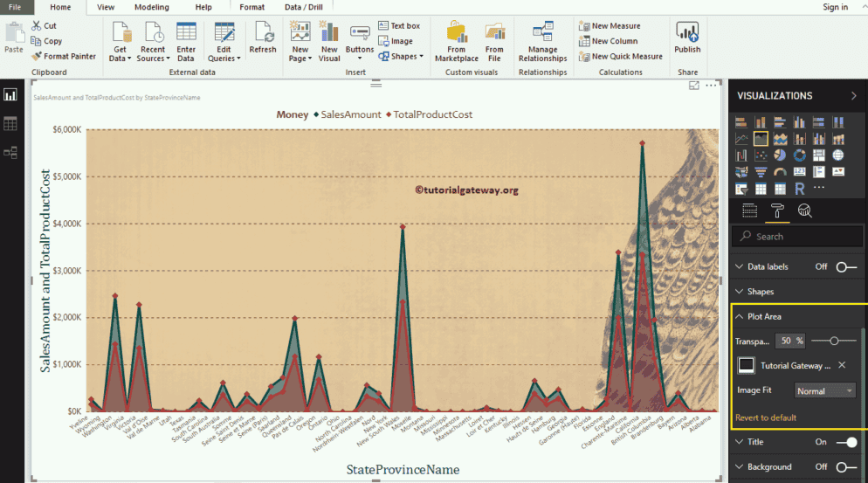Screen dimensions: 868x483
Task: Select the KPI visual icon
Action: (x=838, y=172)
